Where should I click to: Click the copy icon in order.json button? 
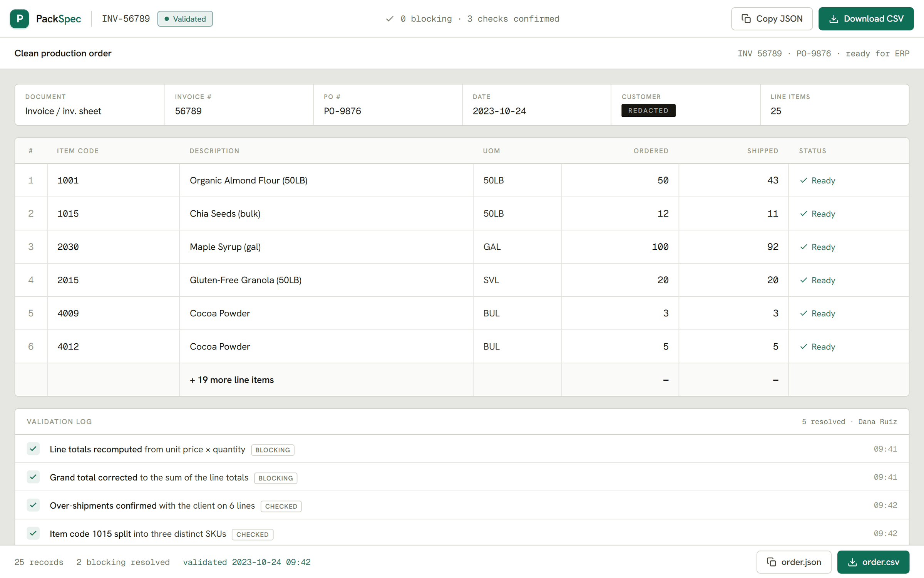click(x=771, y=562)
